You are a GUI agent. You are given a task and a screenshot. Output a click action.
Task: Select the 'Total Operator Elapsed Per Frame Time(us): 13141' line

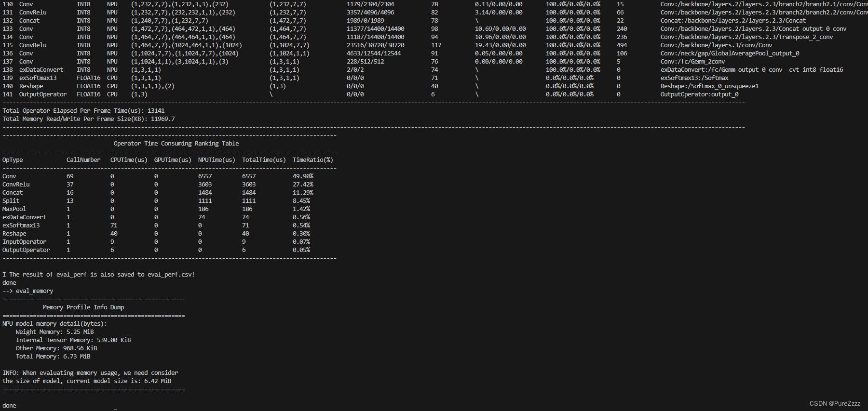coord(83,110)
